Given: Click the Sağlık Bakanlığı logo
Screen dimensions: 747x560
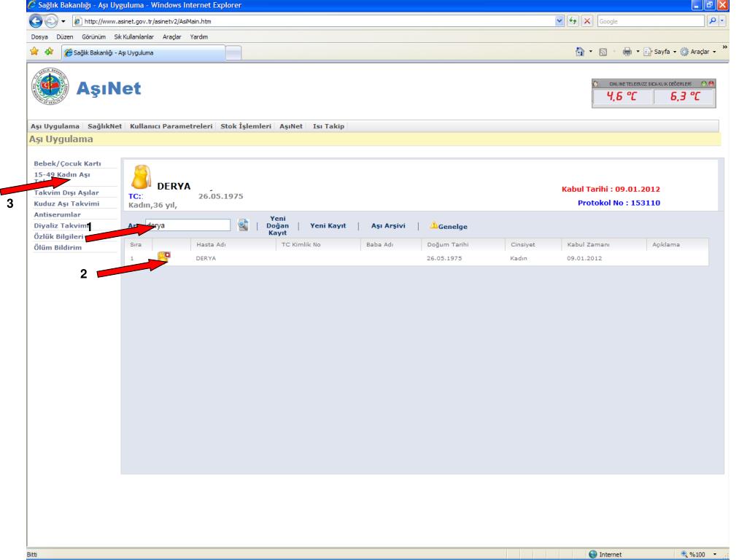Looking at the screenshot, I should point(50,86).
